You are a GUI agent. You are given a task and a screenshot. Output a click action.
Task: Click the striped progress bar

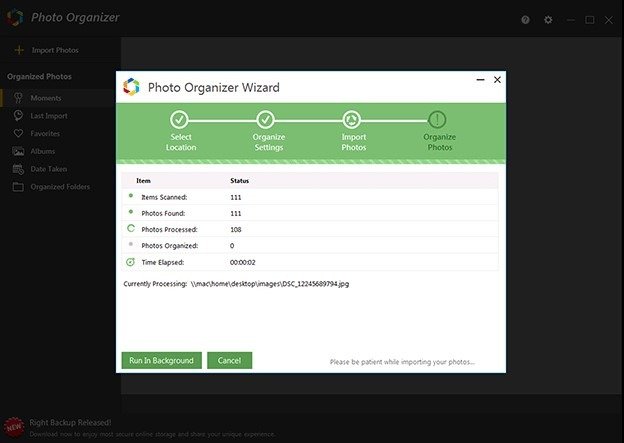tap(311, 162)
